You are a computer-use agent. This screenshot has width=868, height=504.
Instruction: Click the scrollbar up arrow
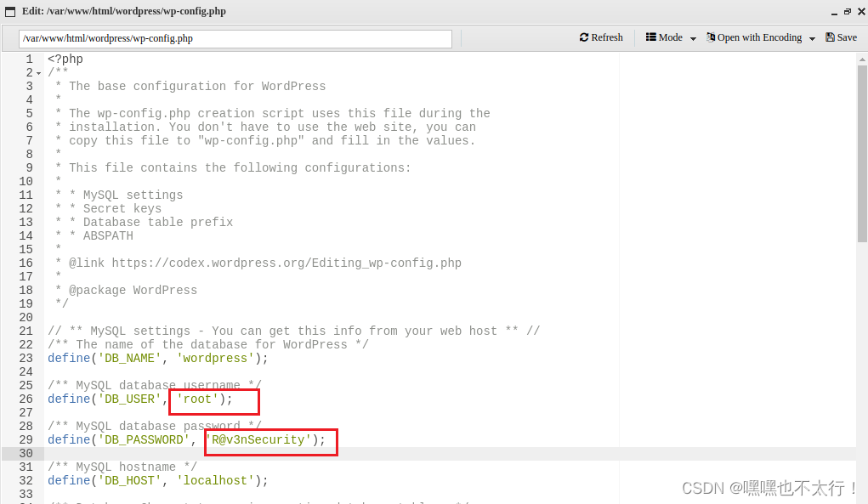862,59
